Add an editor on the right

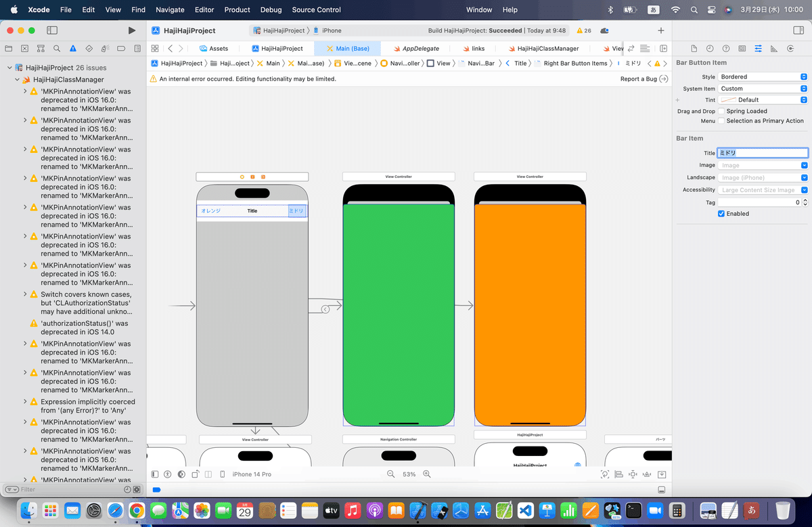(663, 49)
